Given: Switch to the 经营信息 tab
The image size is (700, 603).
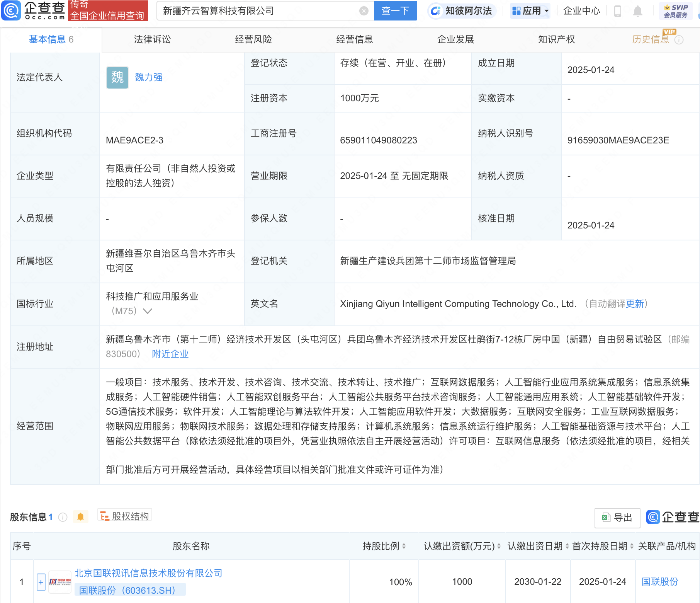Looking at the screenshot, I should [x=355, y=39].
